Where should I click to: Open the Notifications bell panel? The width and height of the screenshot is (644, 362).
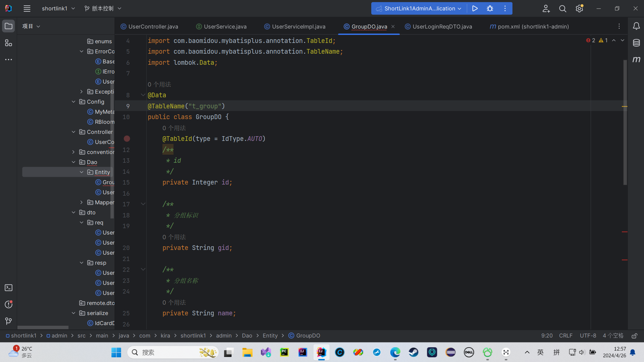click(x=636, y=26)
